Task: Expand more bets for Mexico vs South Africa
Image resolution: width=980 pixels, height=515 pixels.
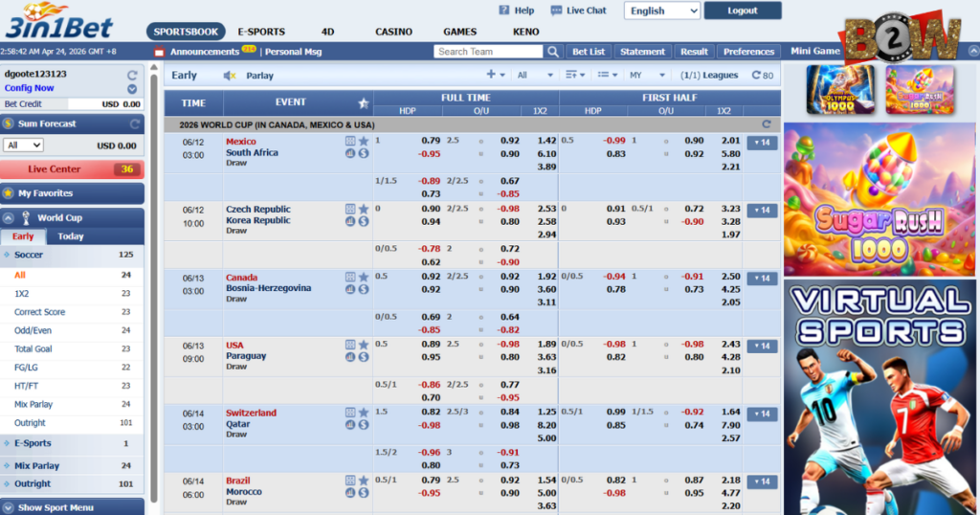Action: tap(762, 143)
